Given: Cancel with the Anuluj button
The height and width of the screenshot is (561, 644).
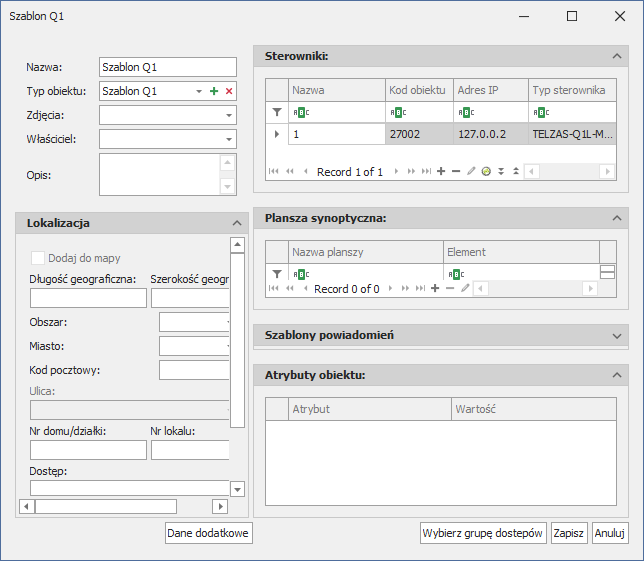Looking at the screenshot, I should 610,533.
